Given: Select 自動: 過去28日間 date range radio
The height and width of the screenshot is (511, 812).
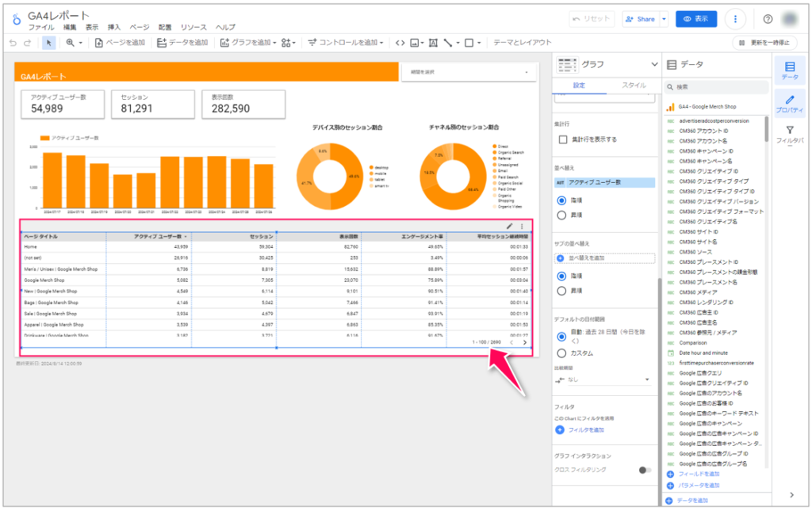Looking at the screenshot, I should (561, 337).
